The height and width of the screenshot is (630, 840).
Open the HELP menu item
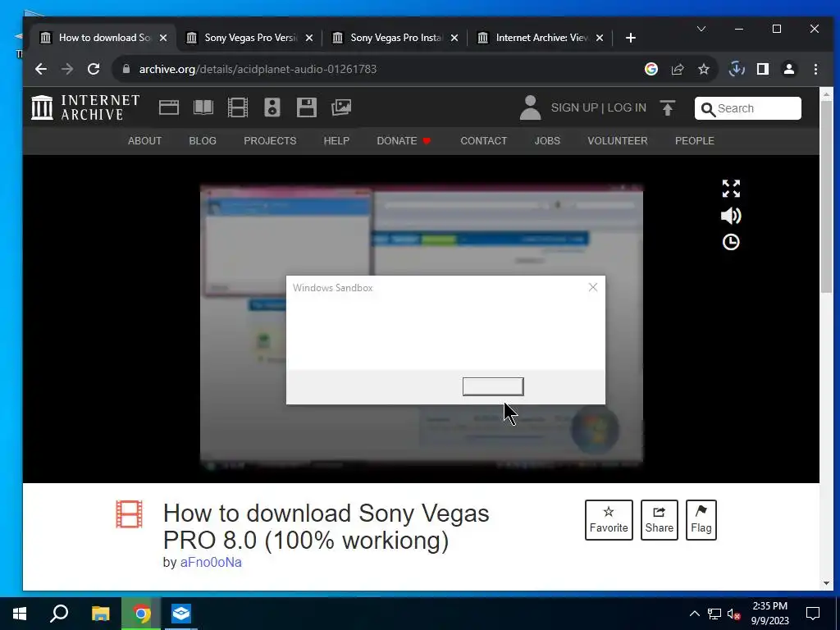pyautogui.click(x=336, y=141)
